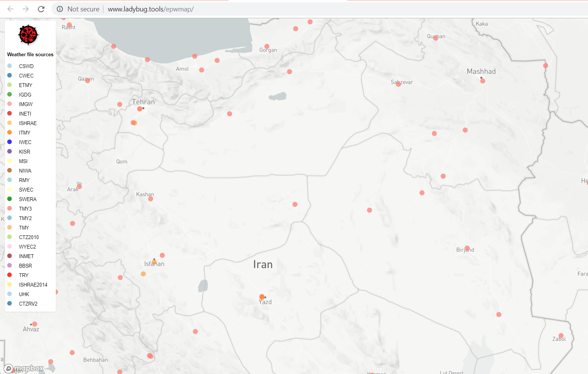Click the ISHRAE2014 legend label
The image size is (588, 374).
[33, 285]
